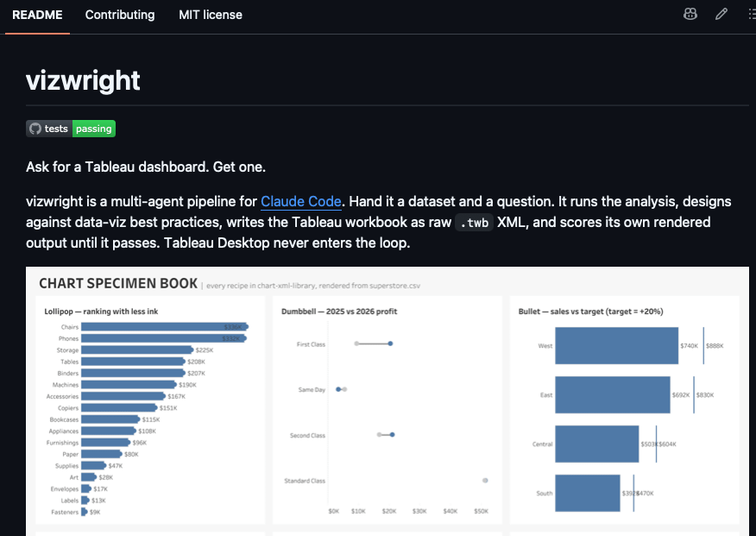Click the Dumbbell 2025 vs 2026 profit chart title
The height and width of the screenshot is (536, 756).
339,312
